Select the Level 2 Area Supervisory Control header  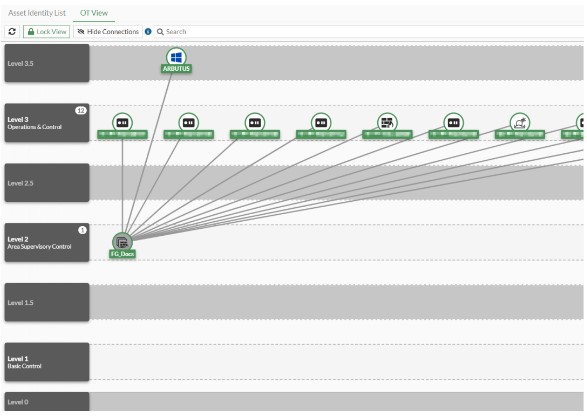click(x=47, y=242)
